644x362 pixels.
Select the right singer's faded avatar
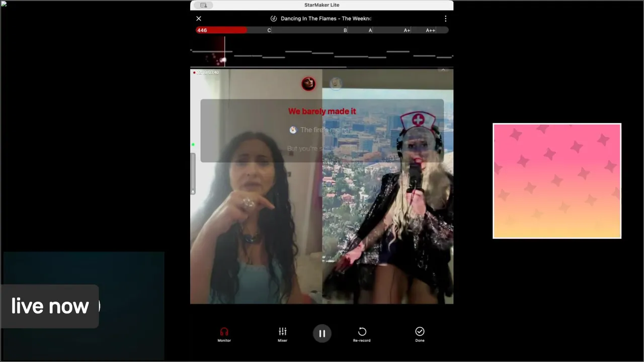336,83
